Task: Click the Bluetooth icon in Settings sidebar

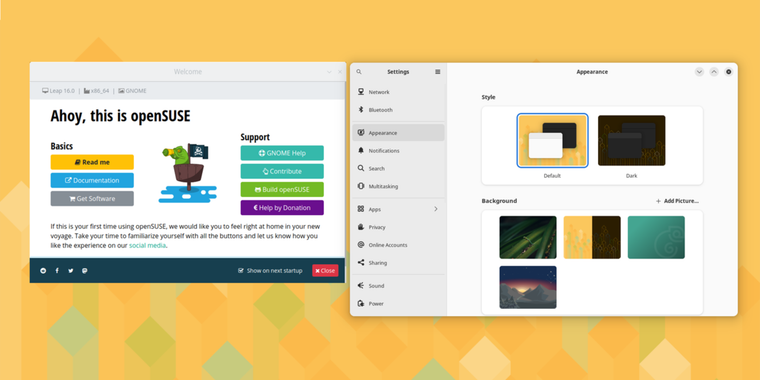Action: coord(361,110)
